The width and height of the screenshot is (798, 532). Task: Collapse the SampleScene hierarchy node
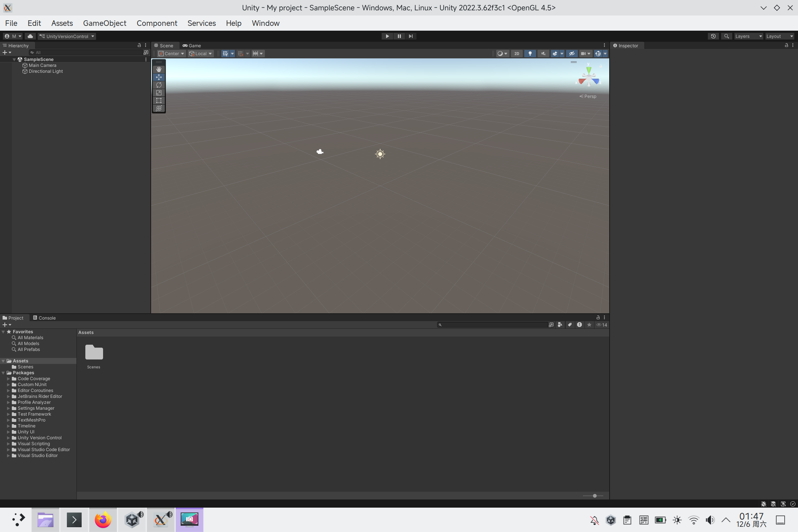click(x=14, y=59)
